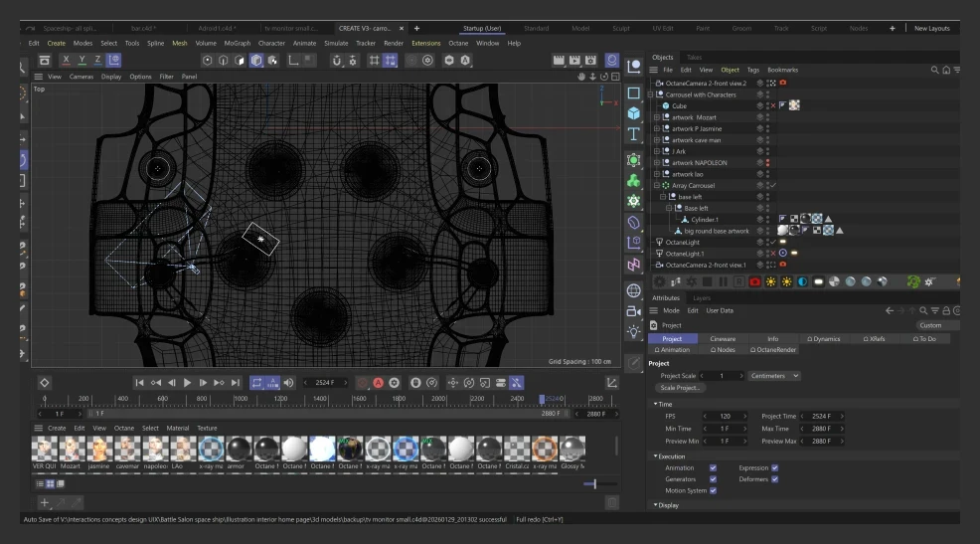Screen dimensions: 980x544
Task: Click the Scale Project... button
Action: click(681, 388)
